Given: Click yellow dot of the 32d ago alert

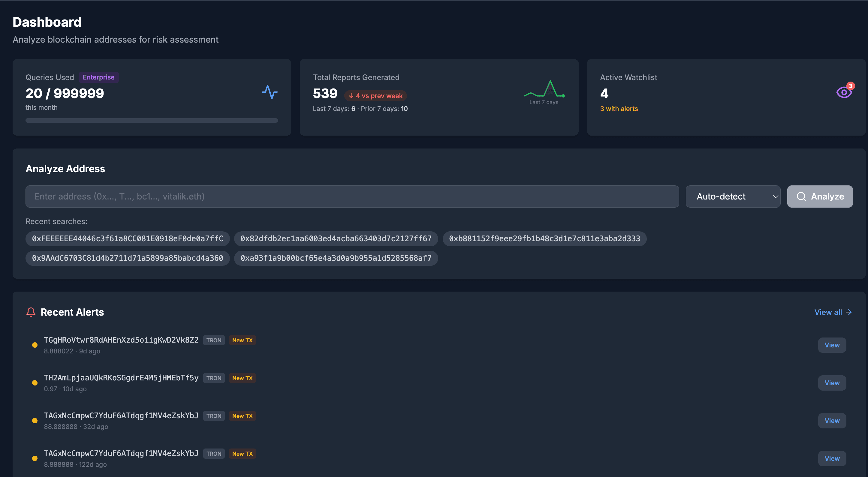Looking at the screenshot, I should click(35, 420).
